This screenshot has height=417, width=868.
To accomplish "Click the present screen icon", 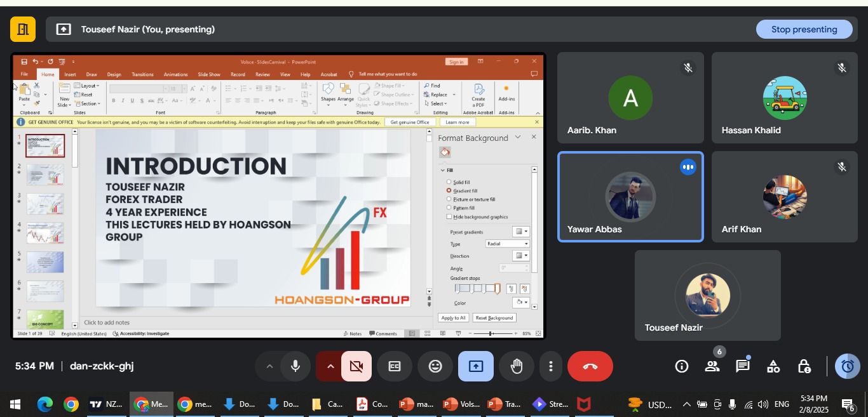I will [476, 366].
